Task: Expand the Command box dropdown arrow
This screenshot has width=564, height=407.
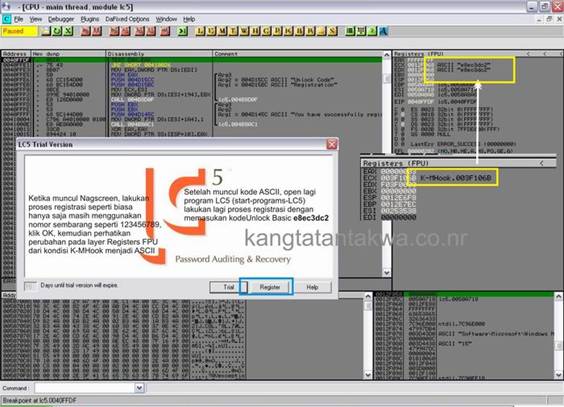Action: click(139, 388)
